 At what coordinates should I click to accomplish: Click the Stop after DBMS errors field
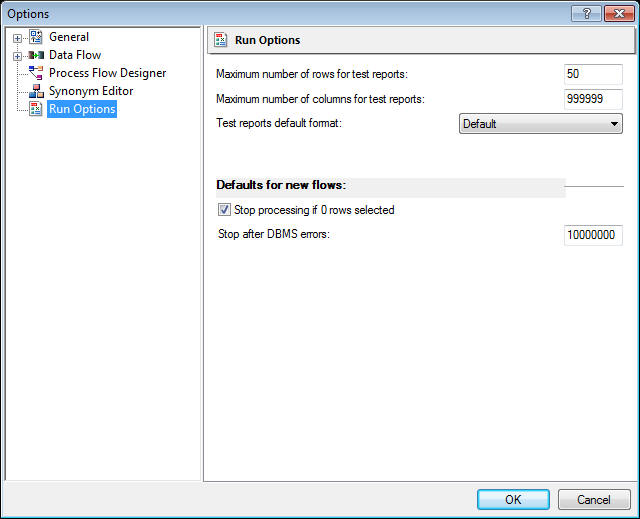[x=593, y=235]
